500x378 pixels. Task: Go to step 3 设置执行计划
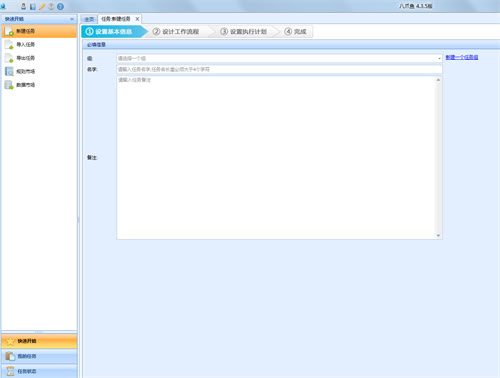click(244, 32)
